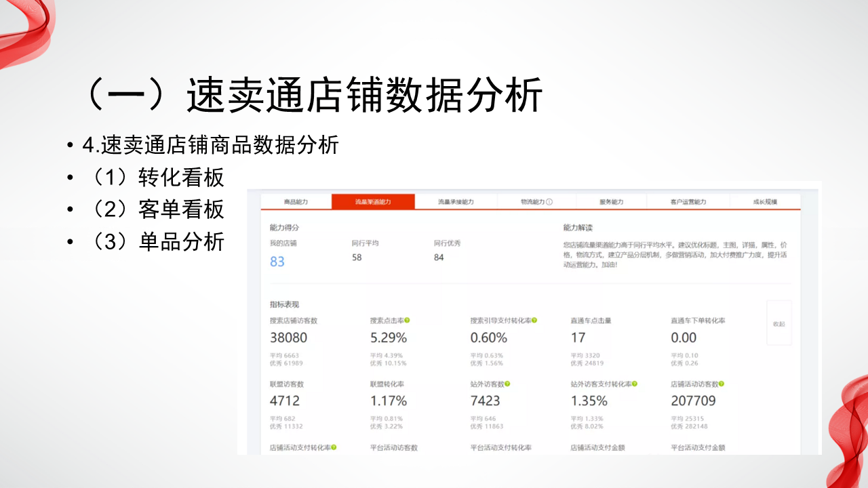The height and width of the screenshot is (488, 868).
Task: Click the 0.60% conversion value
Action: 489,338
